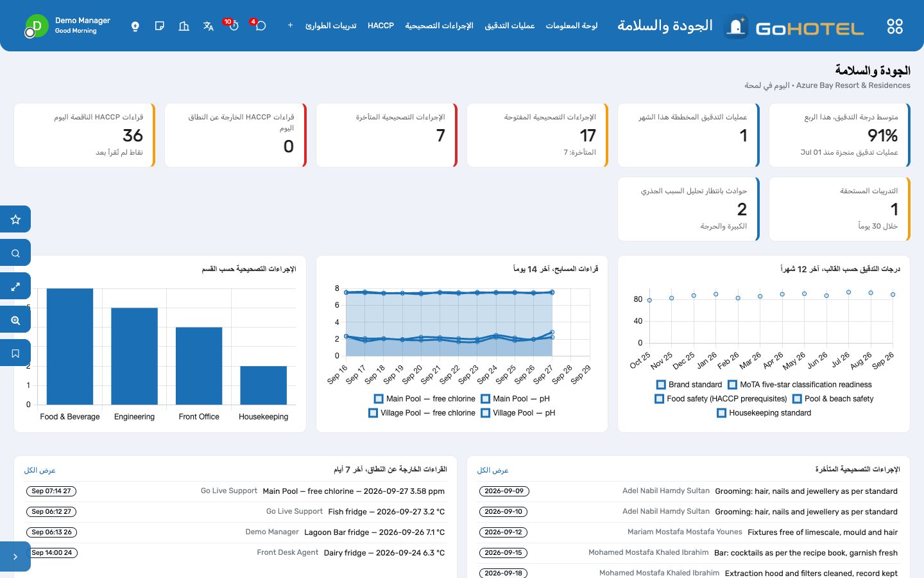924x578 pixels.
Task: Toggle Village Pool — free chlorine legend
Action: [x=422, y=413]
